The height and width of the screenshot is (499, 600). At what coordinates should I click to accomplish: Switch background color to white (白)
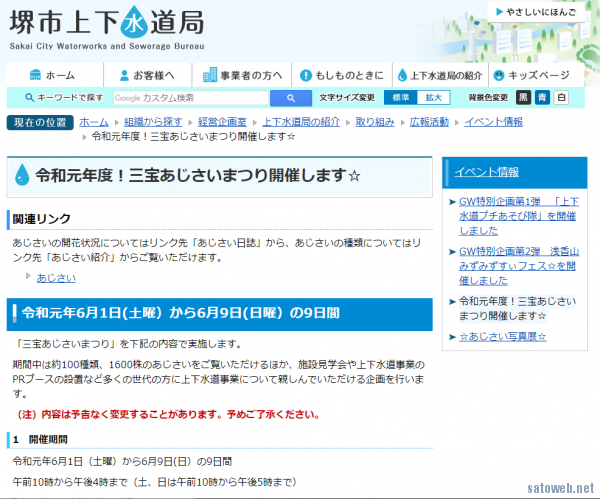click(x=561, y=98)
